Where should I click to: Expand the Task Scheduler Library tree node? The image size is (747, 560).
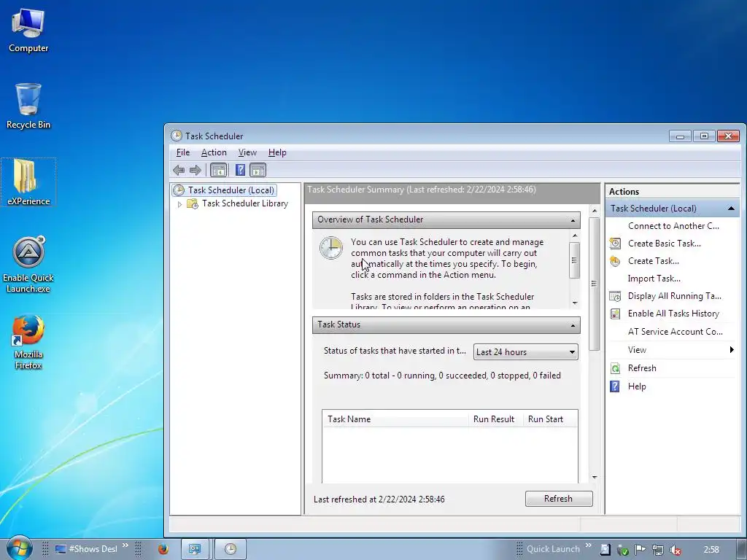tap(179, 204)
